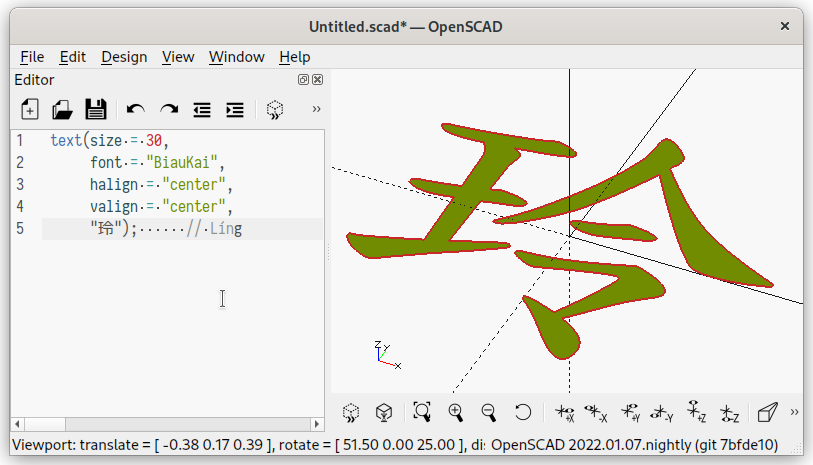Reset the 3D view rotation
This screenshot has height=465, width=813.
pyautogui.click(x=522, y=412)
